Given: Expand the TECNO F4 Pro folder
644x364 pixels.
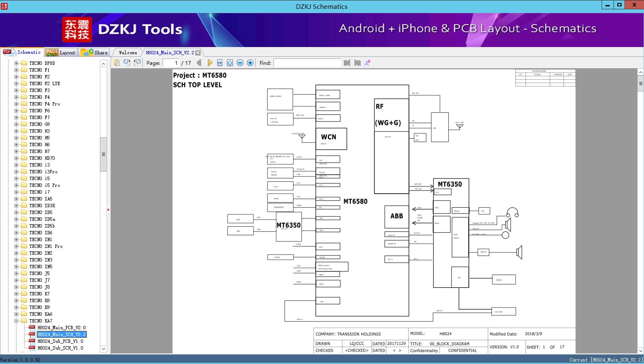Looking at the screenshot, I should pos(17,104).
